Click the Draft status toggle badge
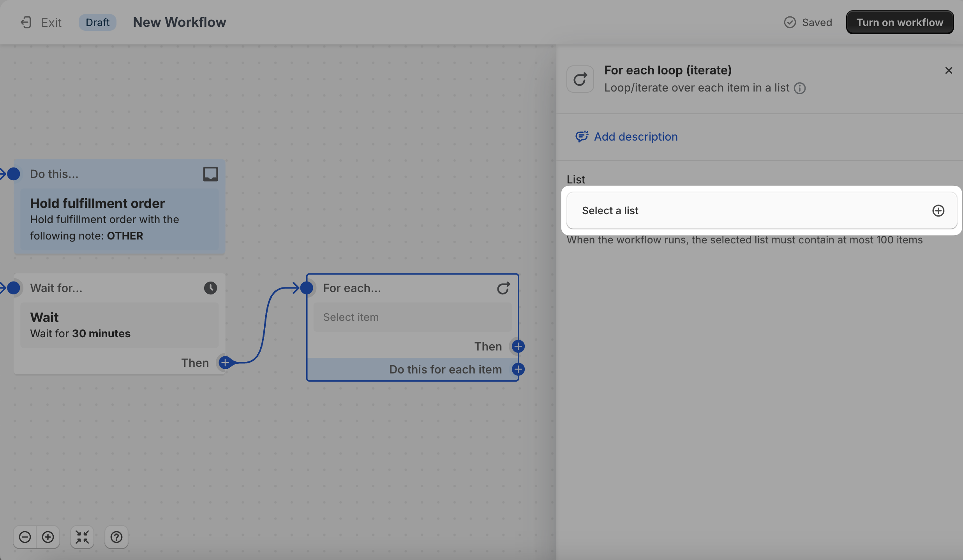Screen dimensions: 963x560 [97, 22]
